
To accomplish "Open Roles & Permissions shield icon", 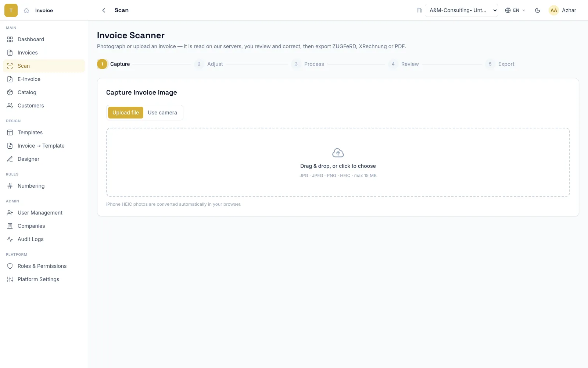I will coord(10,266).
